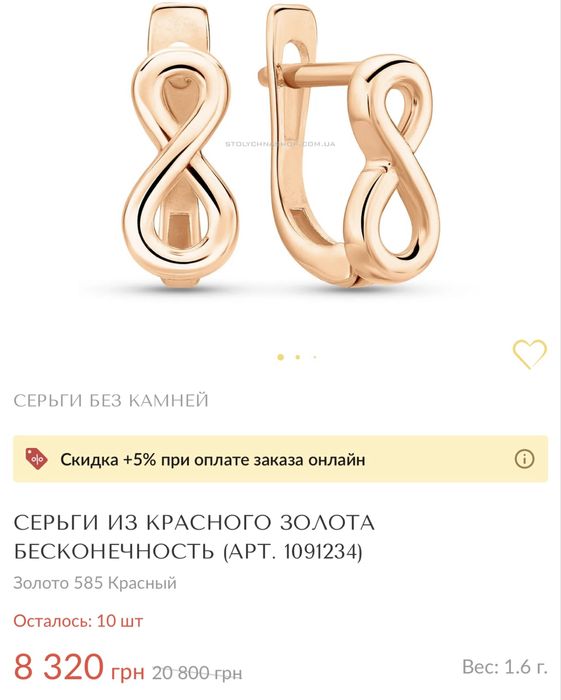
Task: Go to the third carousel dot
Action: 315,357
